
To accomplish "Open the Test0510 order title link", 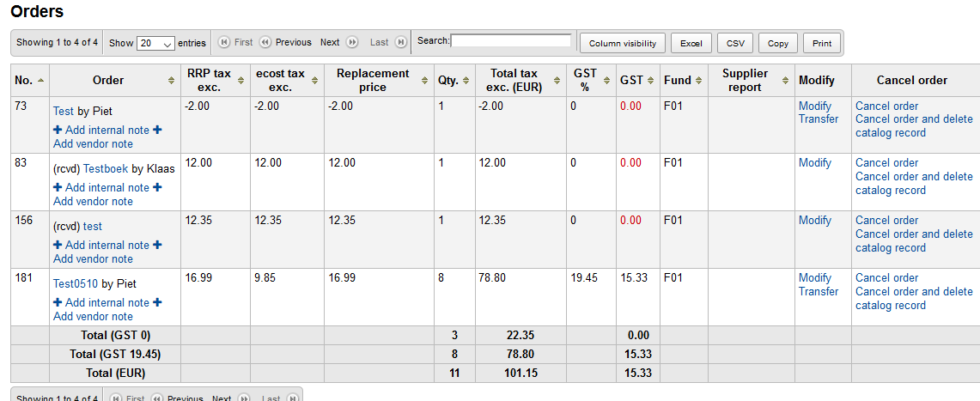I will click(x=76, y=283).
